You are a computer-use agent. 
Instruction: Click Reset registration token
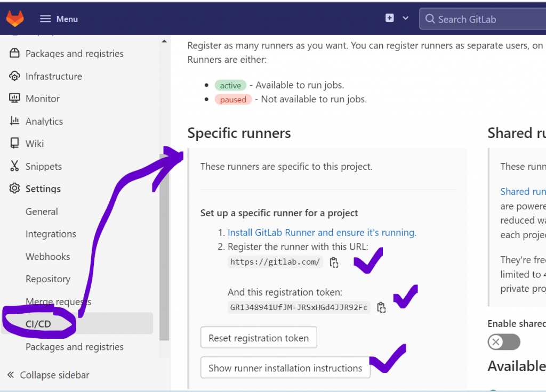[x=258, y=337]
